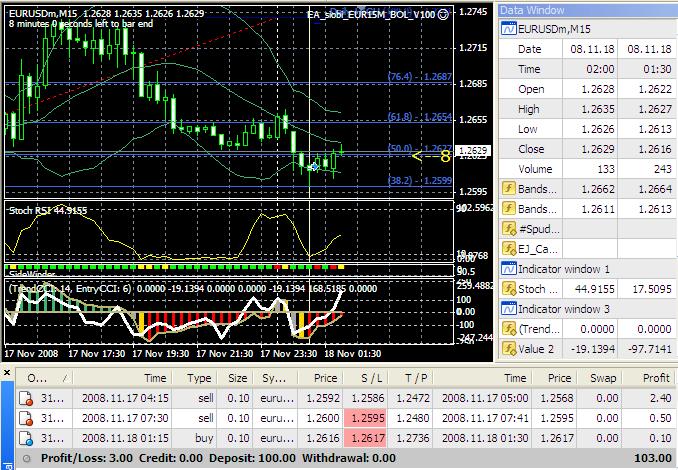Click the profit value 2.40
Screen dimensions: 678x470
[660, 398]
